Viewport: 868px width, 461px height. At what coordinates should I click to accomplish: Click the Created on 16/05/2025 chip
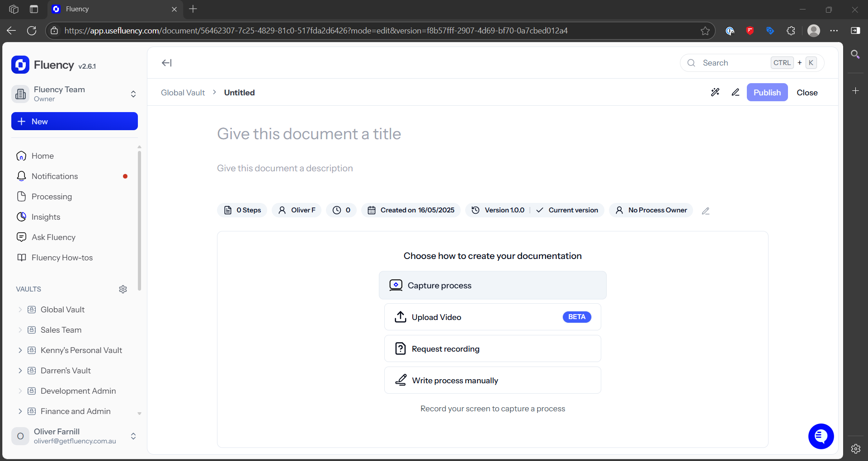coord(411,210)
